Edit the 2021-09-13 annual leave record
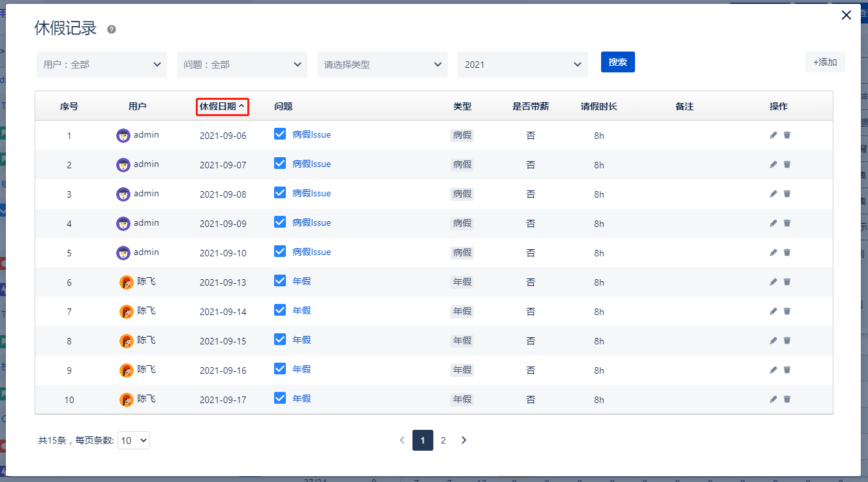This screenshot has width=868, height=482. 773,282
